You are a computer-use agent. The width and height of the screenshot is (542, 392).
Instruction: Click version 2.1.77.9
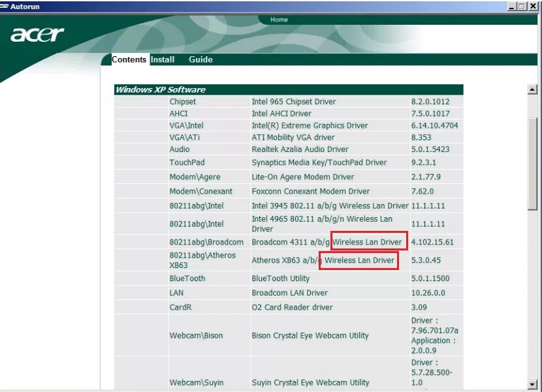click(426, 177)
